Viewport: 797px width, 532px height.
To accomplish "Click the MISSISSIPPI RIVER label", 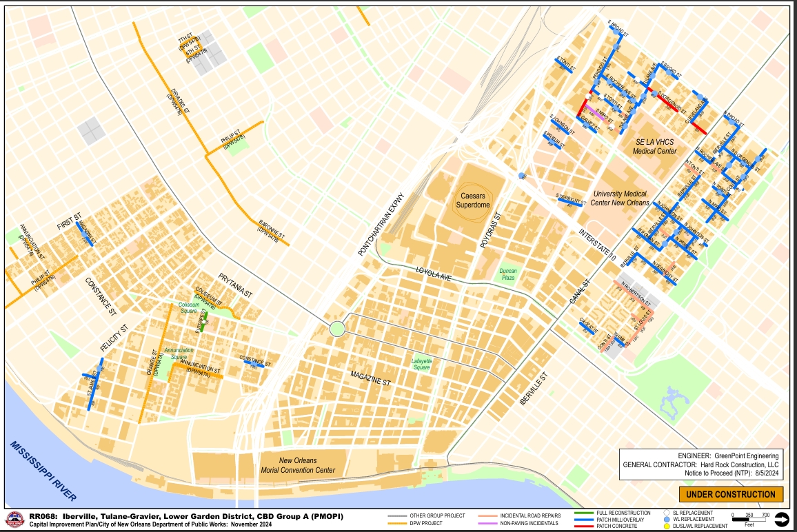I will [x=43, y=471].
